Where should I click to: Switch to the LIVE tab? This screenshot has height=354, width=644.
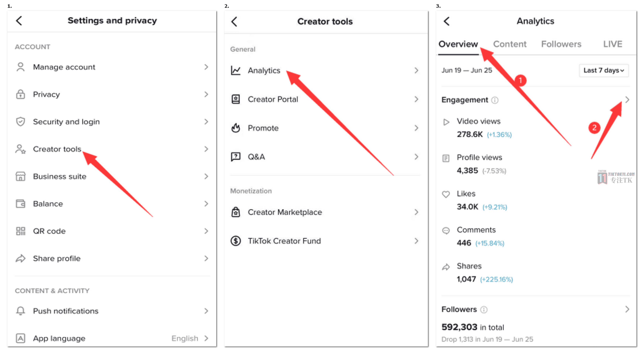(613, 44)
